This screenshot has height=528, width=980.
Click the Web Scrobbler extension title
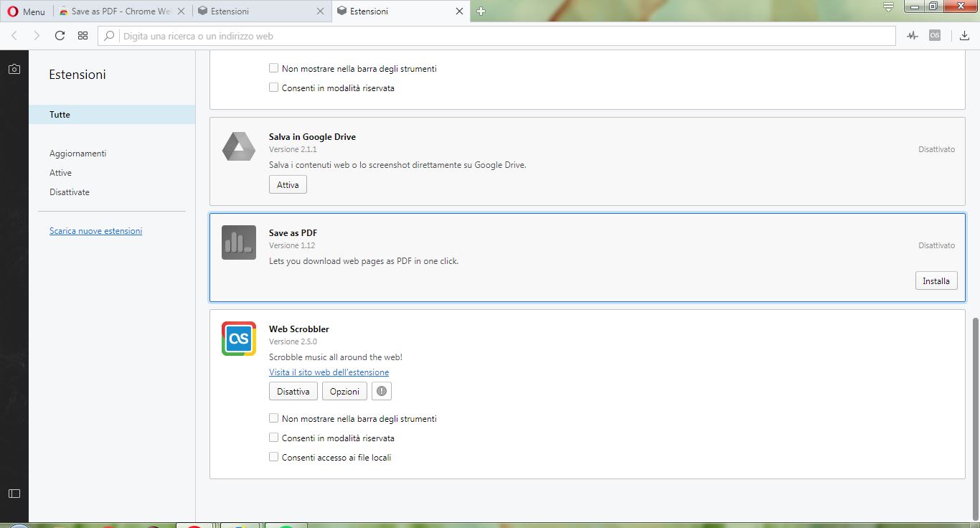tap(299, 329)
